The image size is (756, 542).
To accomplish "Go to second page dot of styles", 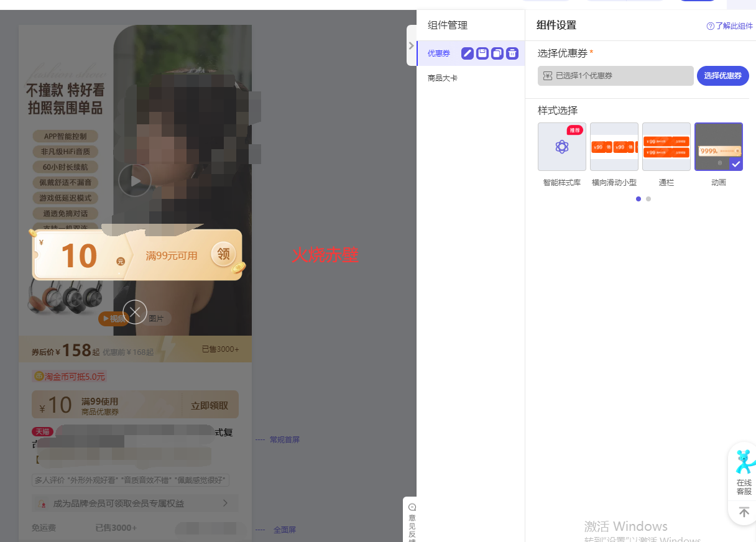I will [x=648, y=199].
